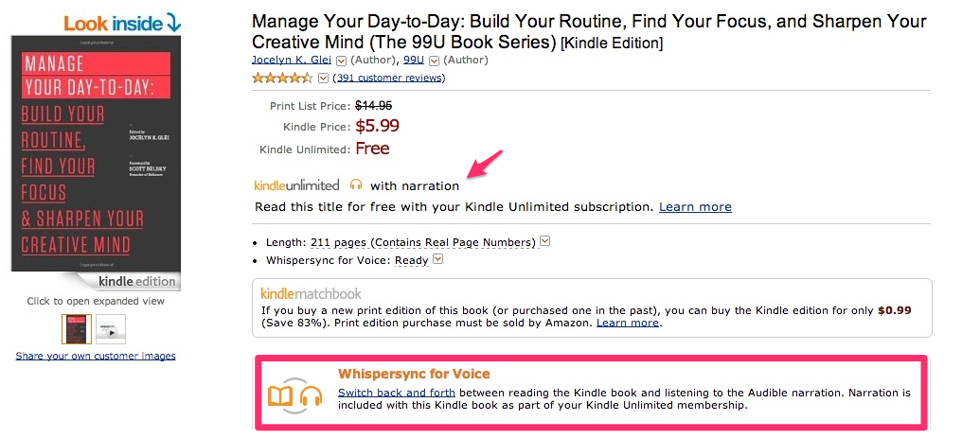Click the Whispersync book and headphones icon

tap(294, 394)
